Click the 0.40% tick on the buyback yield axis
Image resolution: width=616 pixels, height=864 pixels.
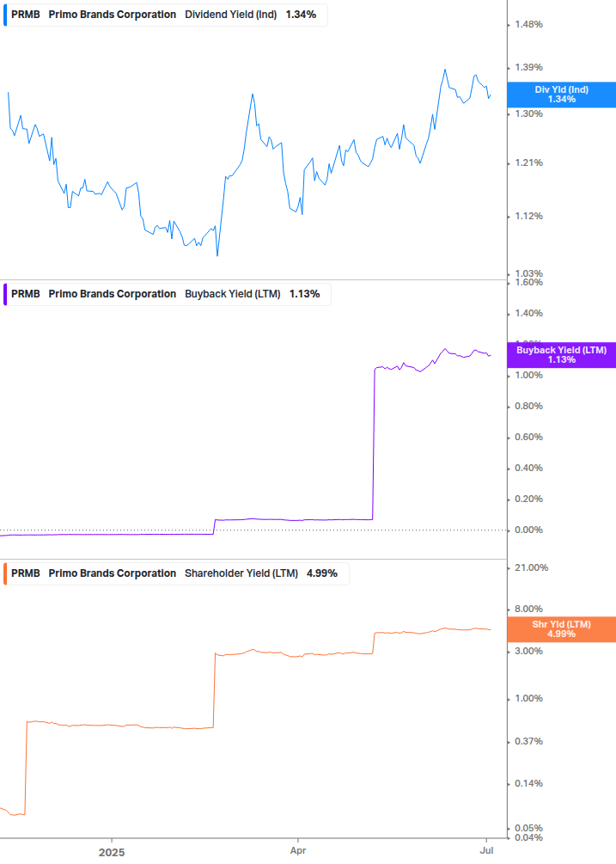pyautogui.click(x=528, y=468)
